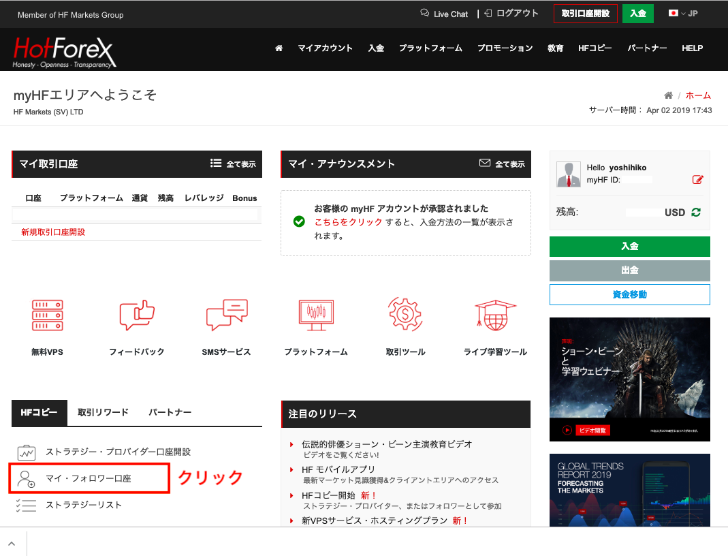Click list icon in マイ取引口座 header
The width and height of the screenshot is (728, 560).
[215, 163]
